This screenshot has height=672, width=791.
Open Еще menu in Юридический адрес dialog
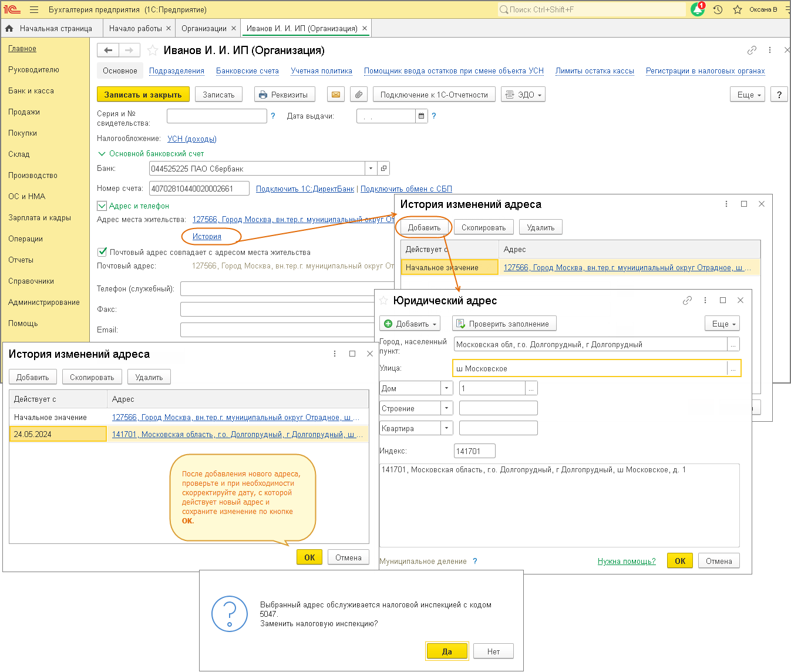(x=722, y=324)
